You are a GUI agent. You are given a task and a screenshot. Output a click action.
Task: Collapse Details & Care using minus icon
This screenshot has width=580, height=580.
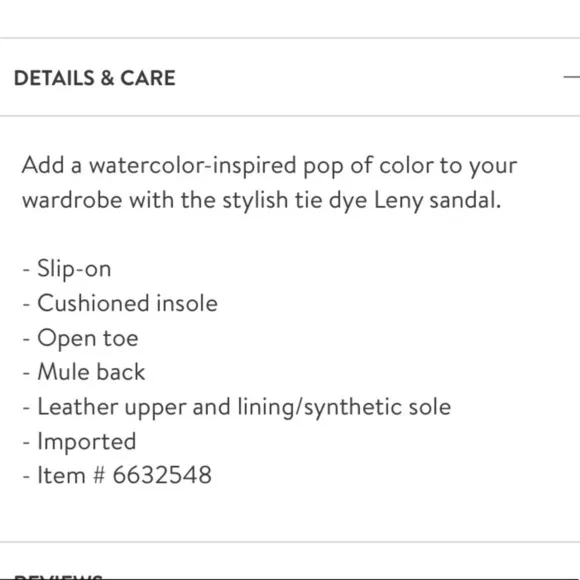click(x=572, y=77)
